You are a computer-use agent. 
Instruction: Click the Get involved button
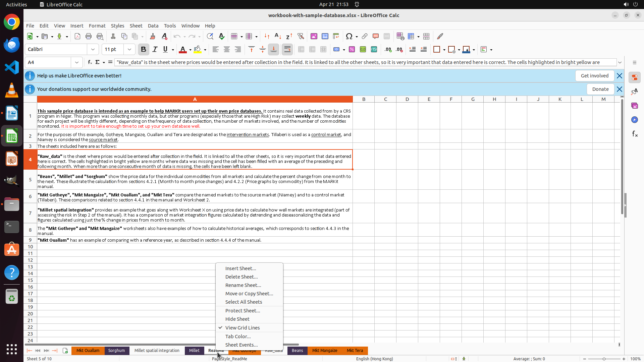(x=594, y=76)
